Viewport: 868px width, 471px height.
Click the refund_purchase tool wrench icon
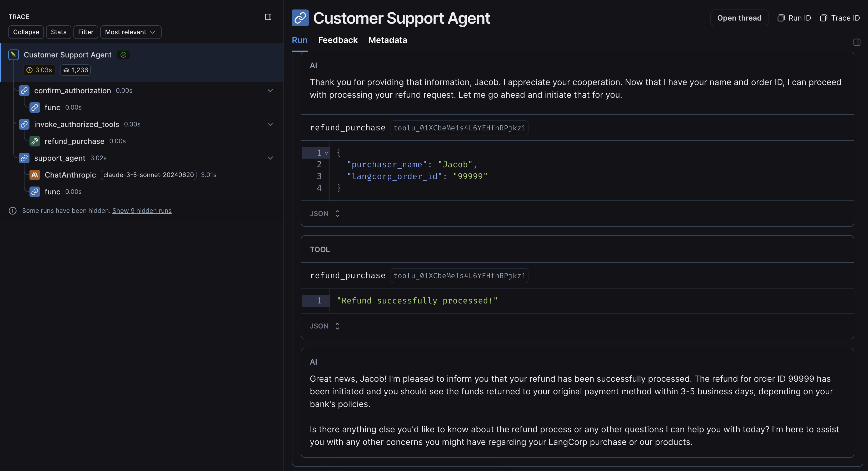[35, 141]
